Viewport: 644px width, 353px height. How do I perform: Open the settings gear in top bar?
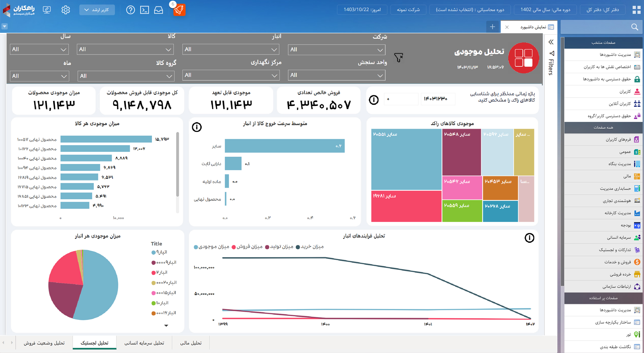[x=66, y=10]
